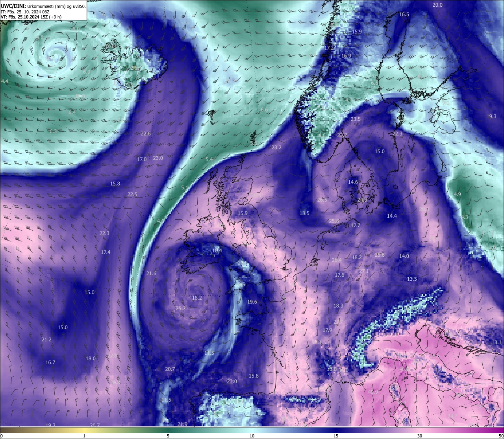Click the '30' tick label on the color scale
Viewport: 504px width, 439px height.
pyautogui.click(x=420, y=436)
